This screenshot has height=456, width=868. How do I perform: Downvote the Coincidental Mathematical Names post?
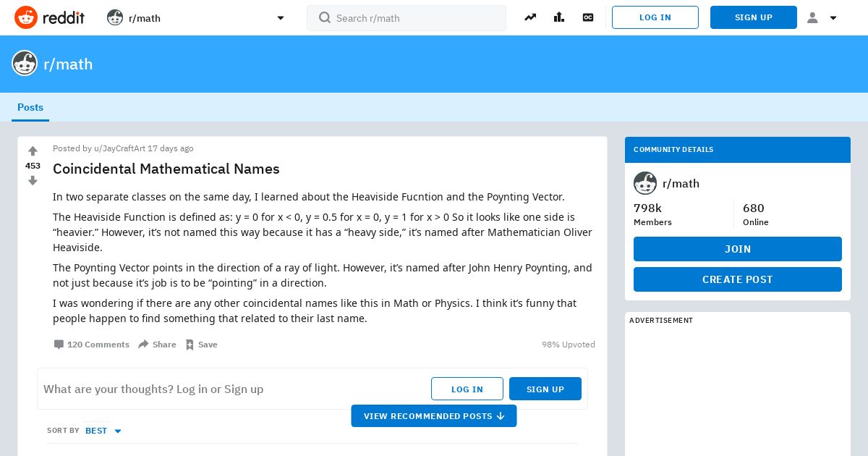pyautogui.click(x=33, y=181)
